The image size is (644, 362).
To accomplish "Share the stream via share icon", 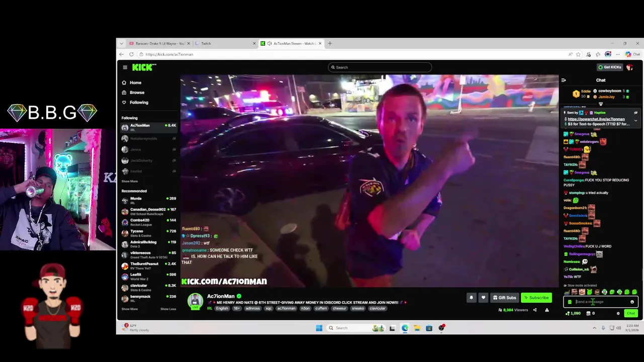I will point(535,310).
